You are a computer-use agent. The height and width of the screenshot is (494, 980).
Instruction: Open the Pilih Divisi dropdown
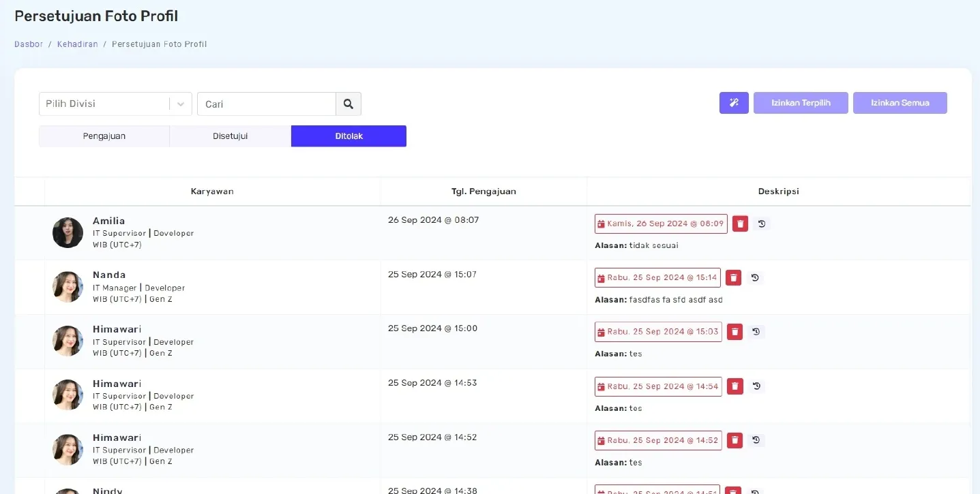[115, 104]
